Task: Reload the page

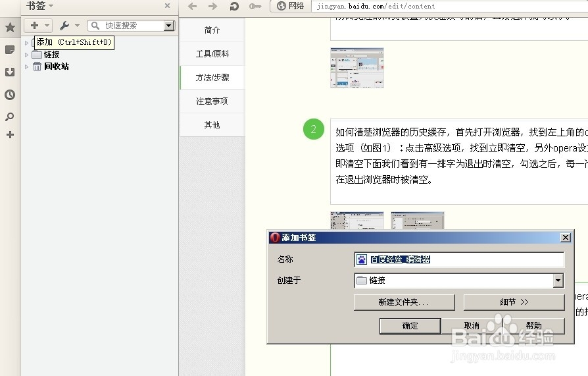Action: [234, 6]
